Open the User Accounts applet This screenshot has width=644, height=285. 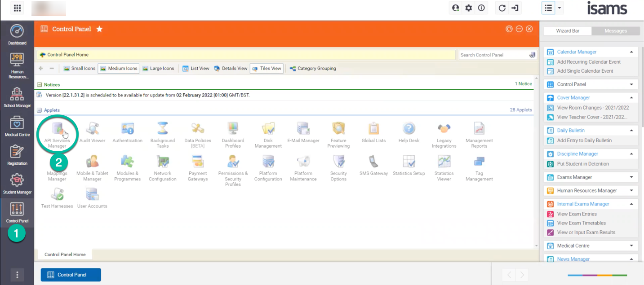tap(92, 195)
